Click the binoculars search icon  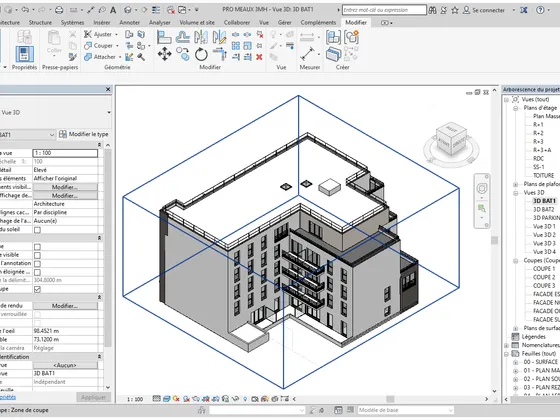432,10
